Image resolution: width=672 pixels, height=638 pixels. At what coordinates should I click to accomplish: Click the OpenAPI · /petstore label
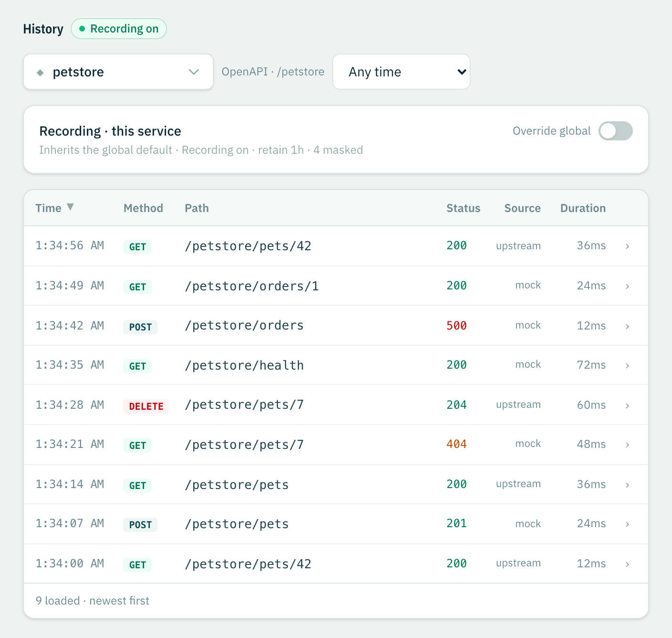(x=273, y=72)
